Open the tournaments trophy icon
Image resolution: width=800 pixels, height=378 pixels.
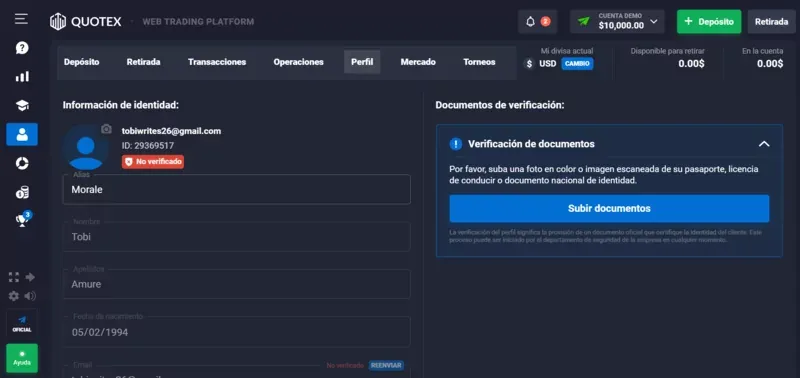[x=22, y=220]
